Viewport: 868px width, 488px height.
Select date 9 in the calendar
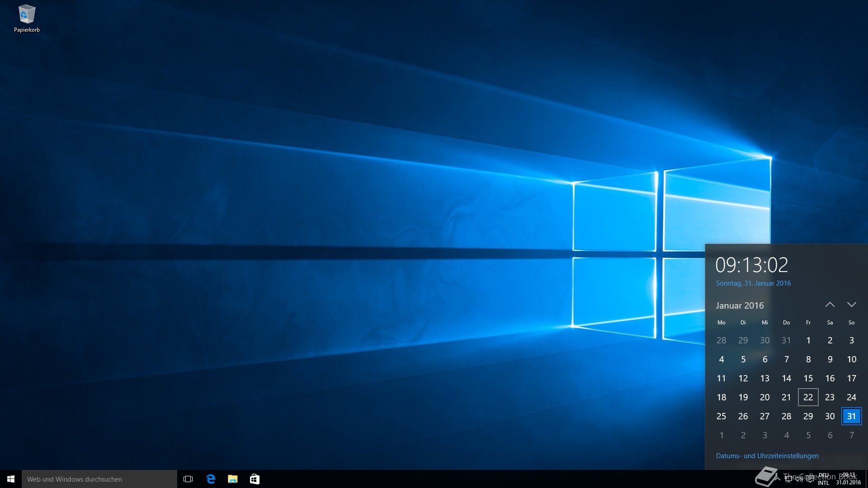click(830, 359)
